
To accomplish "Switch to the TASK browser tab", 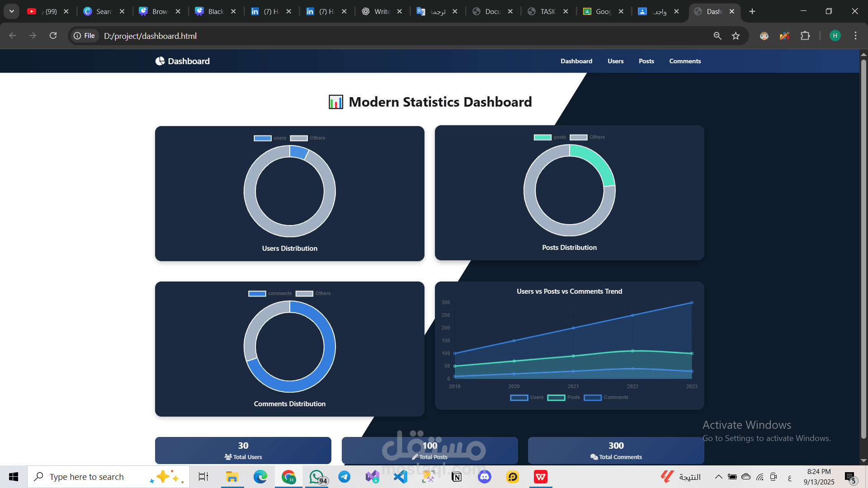I will tap(547, 11).
